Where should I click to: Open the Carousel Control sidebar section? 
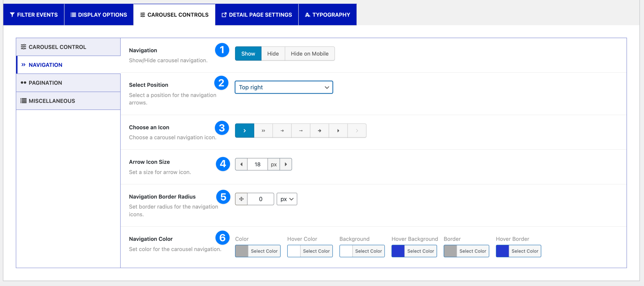point(68,47)
